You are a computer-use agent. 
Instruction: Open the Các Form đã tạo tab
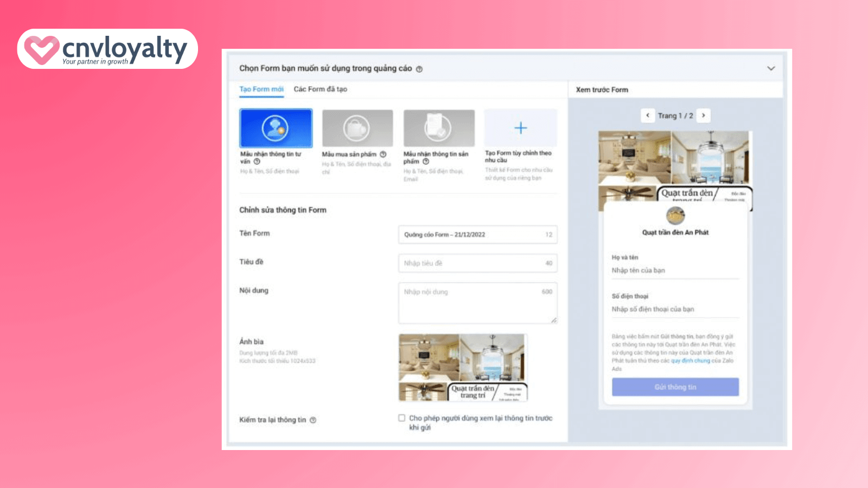320,89
